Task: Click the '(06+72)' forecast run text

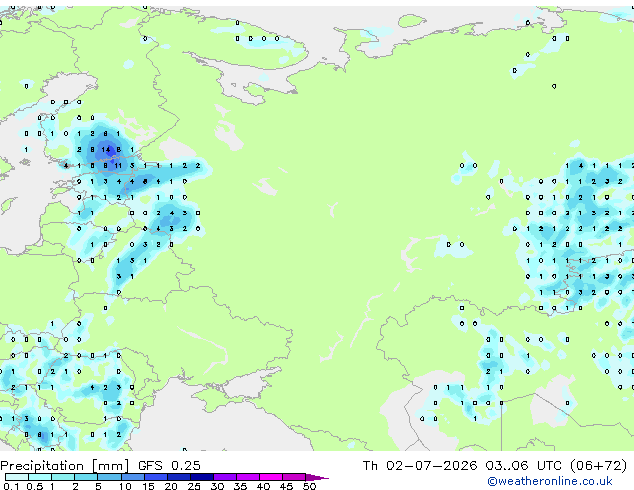Action: tap(598, 466)
